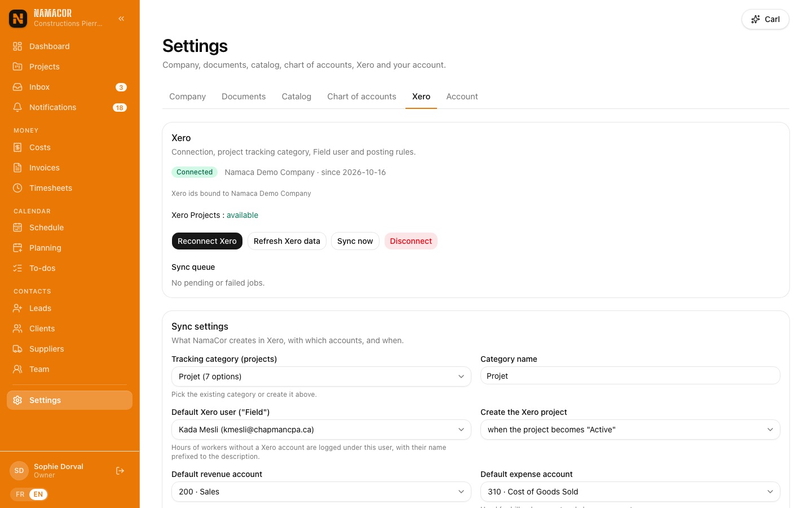Viewport: 812px width, 508px height.
Task: Select the EN language option
Action: 38,494
